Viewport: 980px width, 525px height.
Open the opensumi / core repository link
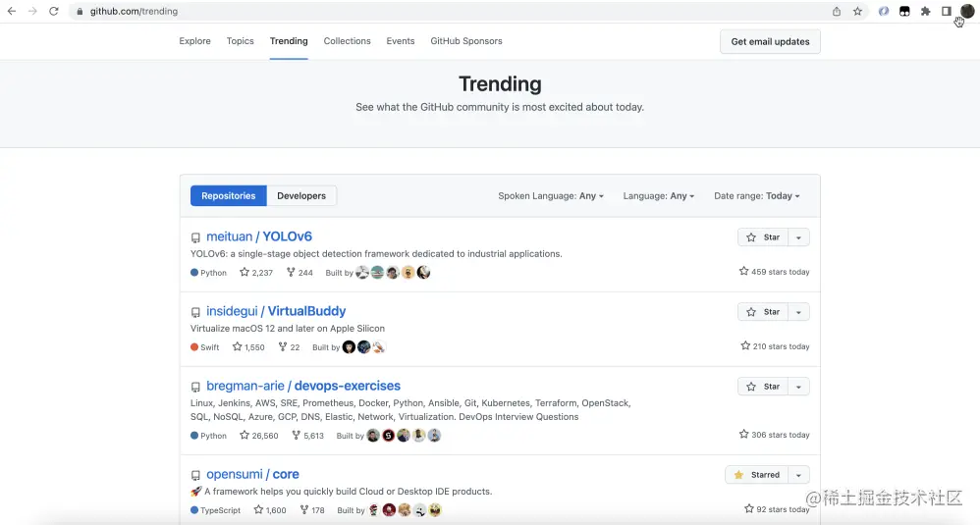click(x=252, y=474)
